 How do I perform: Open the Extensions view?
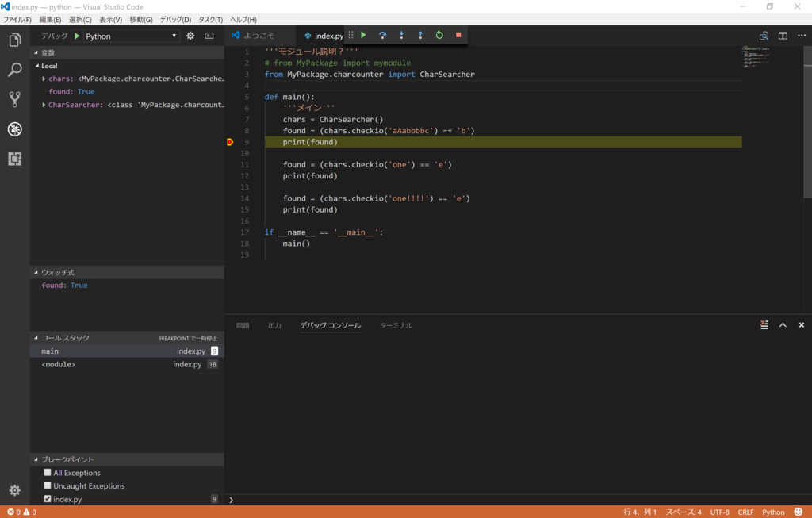tap(14, 159)
